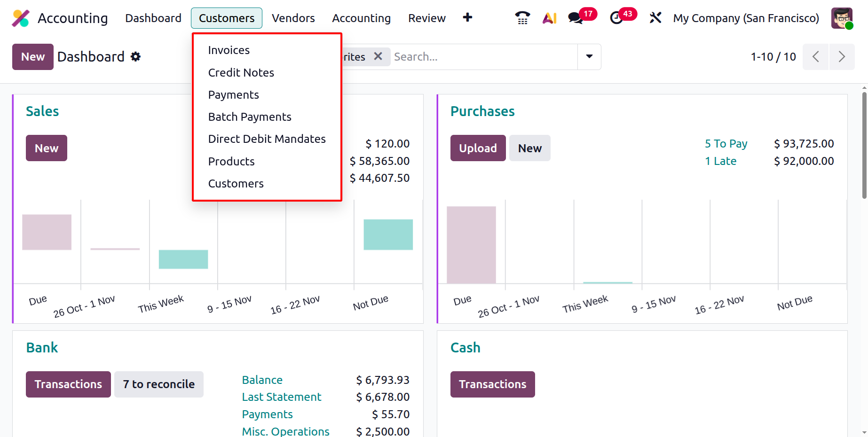Select Credit Notes from Customers menu

(241, 72)
